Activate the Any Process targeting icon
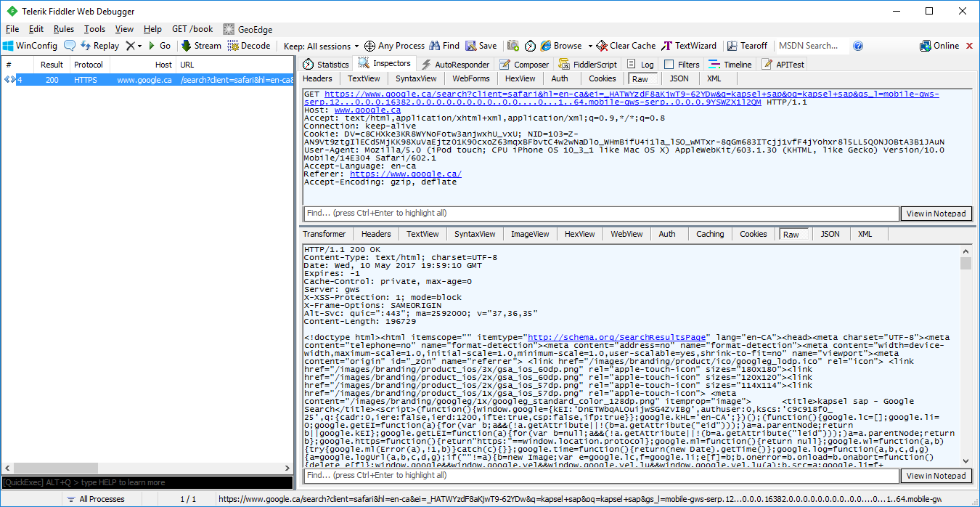This screenshot has width=980, height=507. point(394,45)
